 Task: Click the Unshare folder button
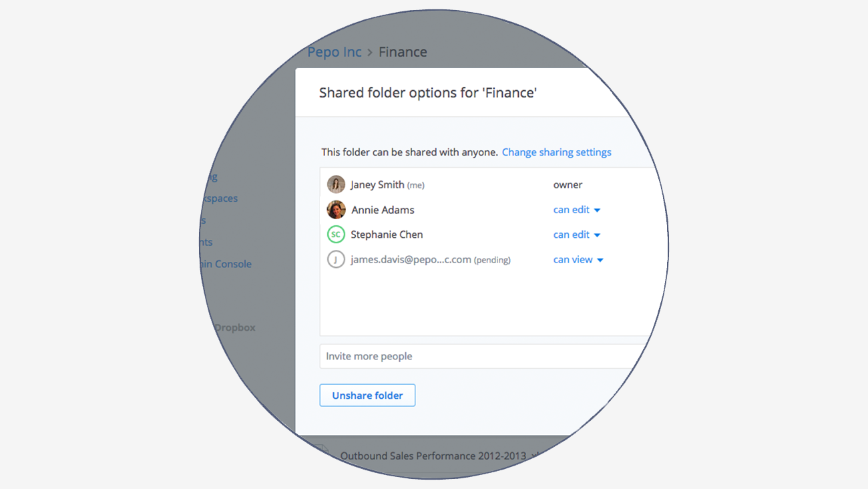(x=367, y=395)
